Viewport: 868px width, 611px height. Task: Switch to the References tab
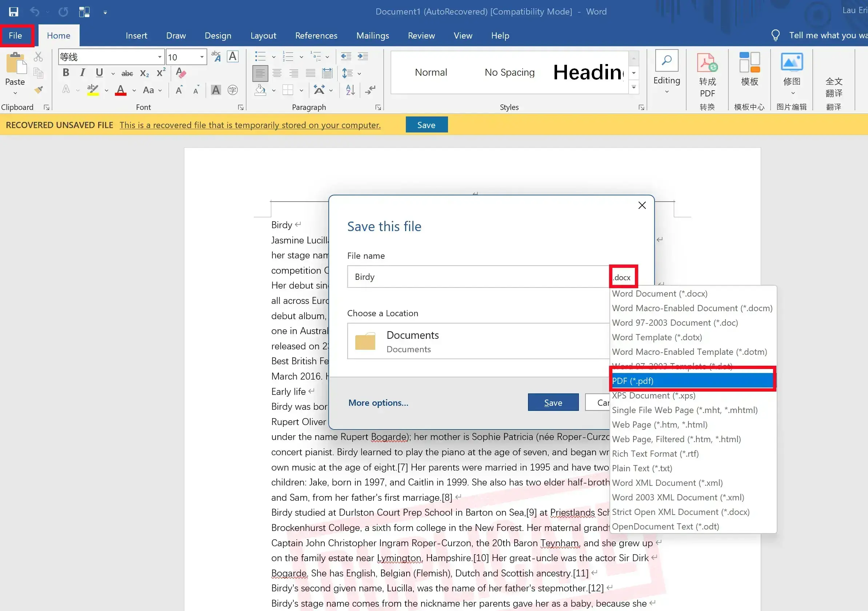click(x=316, y=35)
